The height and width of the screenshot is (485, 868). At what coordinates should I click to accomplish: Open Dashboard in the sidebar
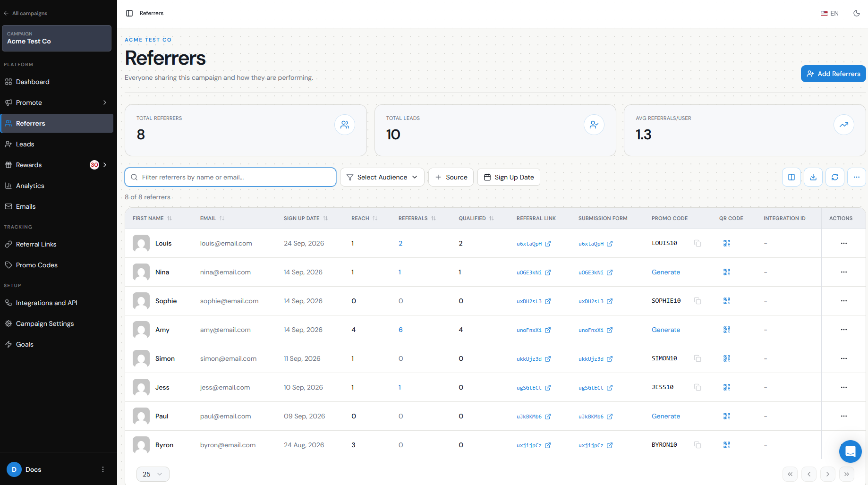57,82
